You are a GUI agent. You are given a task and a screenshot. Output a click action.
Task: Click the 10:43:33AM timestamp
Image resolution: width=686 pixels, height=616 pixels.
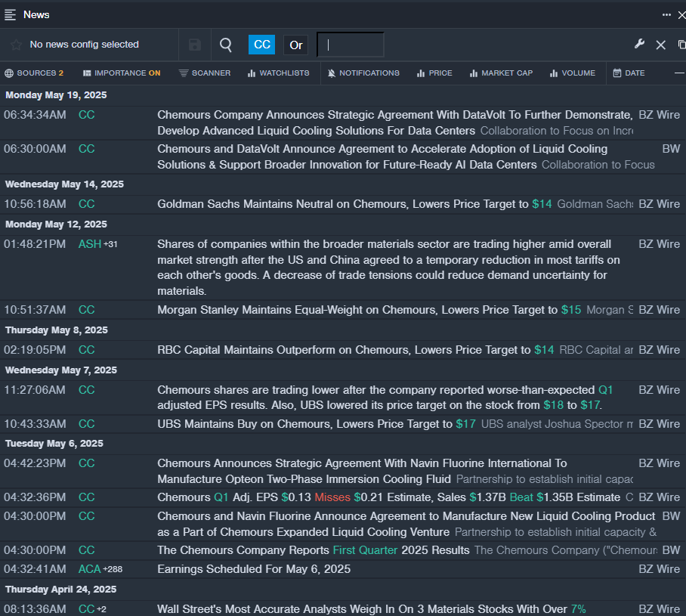[35, 424]
